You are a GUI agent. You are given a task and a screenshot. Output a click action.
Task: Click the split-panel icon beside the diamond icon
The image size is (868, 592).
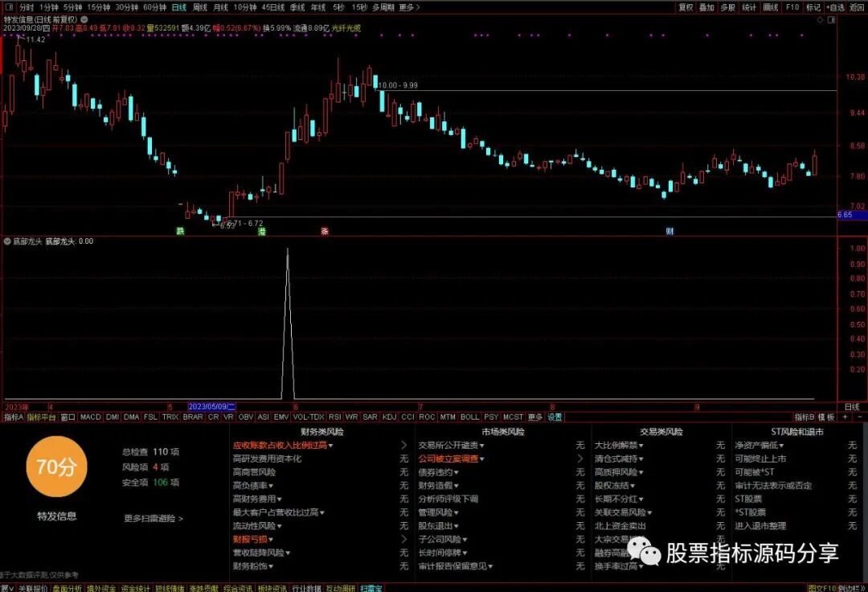click(831, 20)
